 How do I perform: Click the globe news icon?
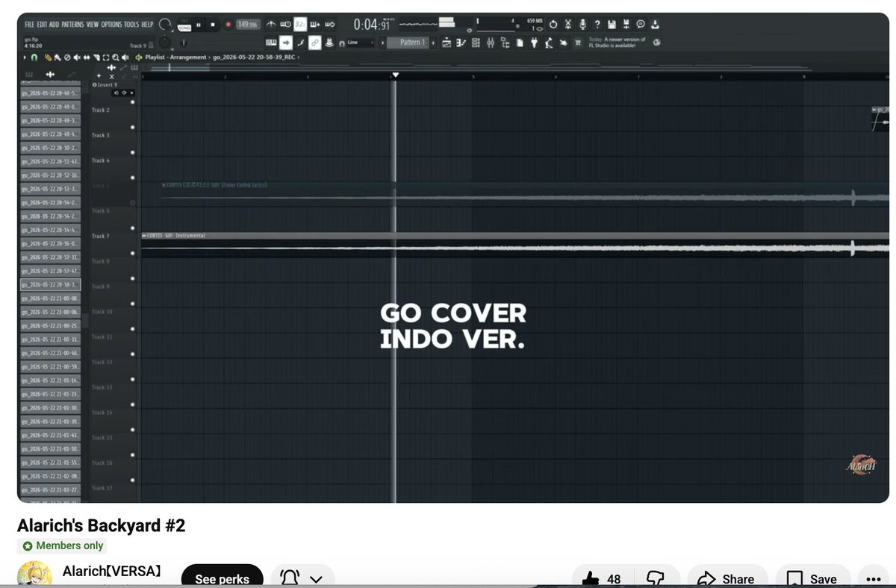(656, 43)
